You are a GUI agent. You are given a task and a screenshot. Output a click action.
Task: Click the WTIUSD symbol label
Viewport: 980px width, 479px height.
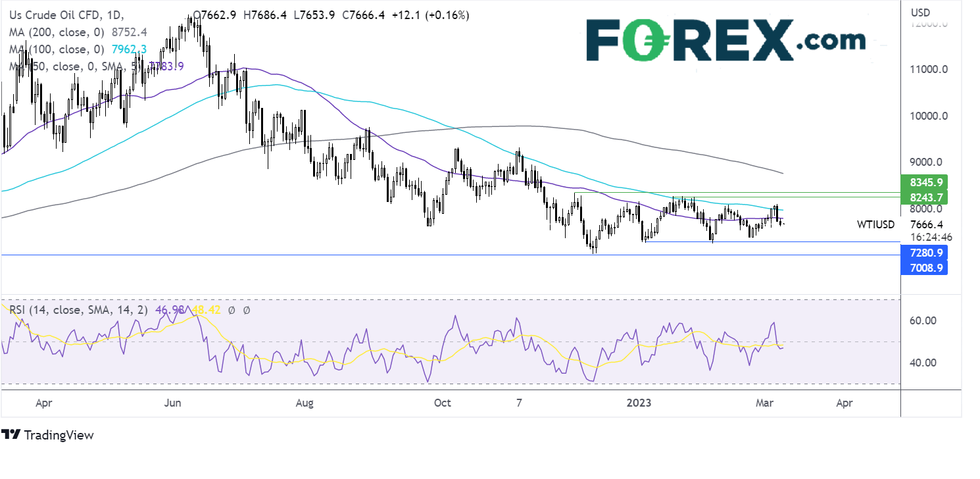pos(875,225)
